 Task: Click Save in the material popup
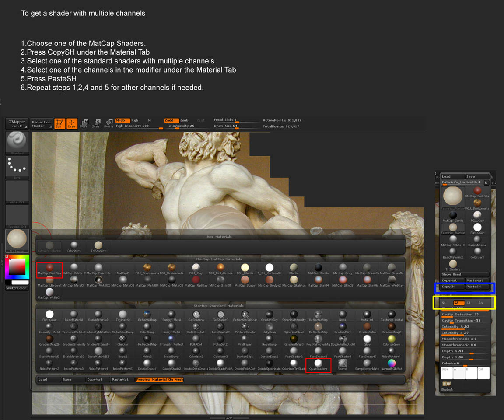tap(73, 379)
